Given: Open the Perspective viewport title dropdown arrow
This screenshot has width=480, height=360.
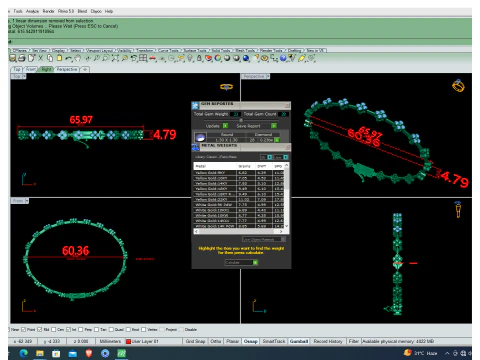Looking at the screenshot, I should (268, 76).
